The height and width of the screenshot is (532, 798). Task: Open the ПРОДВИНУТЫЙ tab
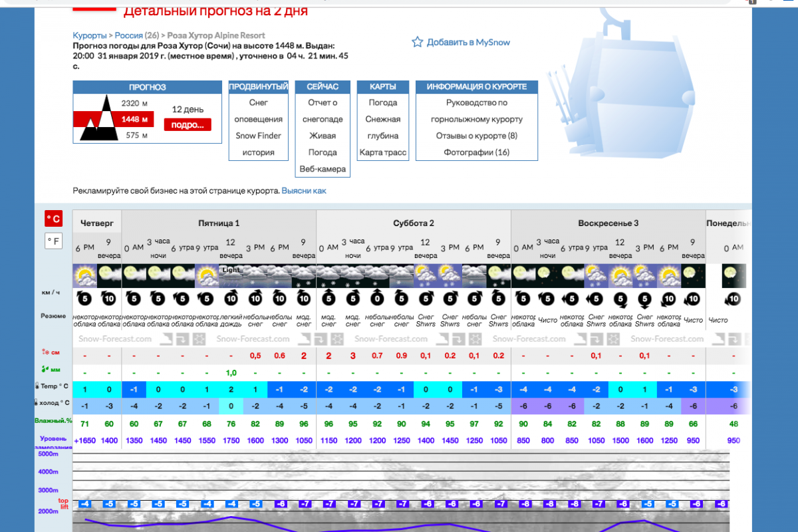pyautogui.click(x=259, y=87)
